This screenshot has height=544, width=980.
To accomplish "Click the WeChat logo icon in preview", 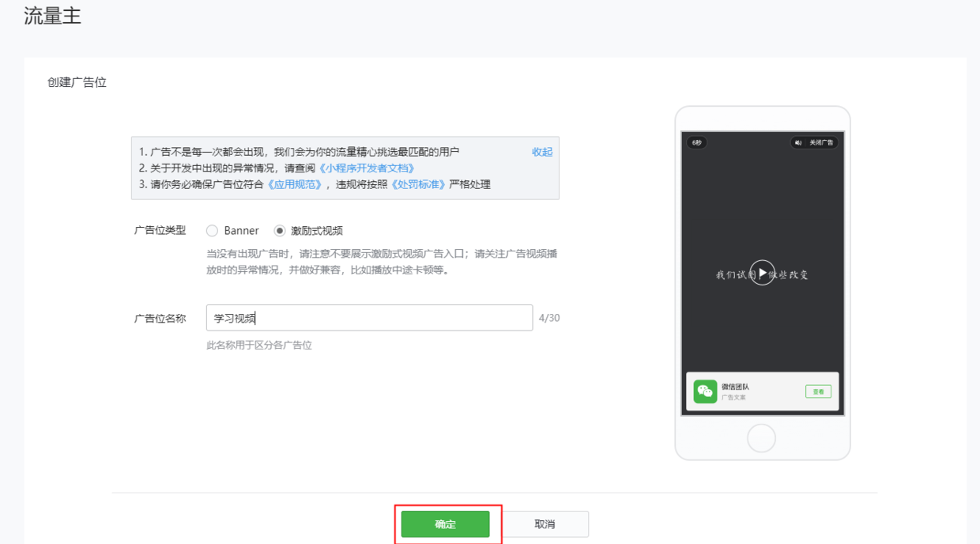I will pyautogui.click(x=705, y=391).
